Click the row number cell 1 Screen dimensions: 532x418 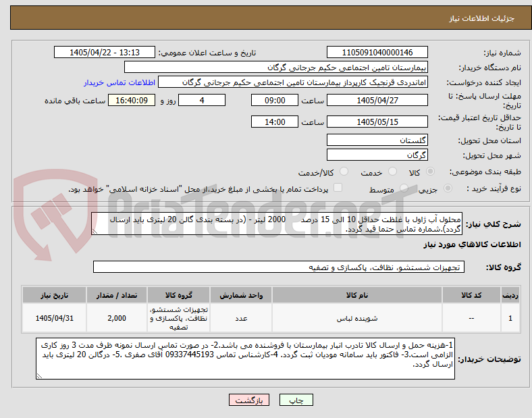click(x=510, y=318)
